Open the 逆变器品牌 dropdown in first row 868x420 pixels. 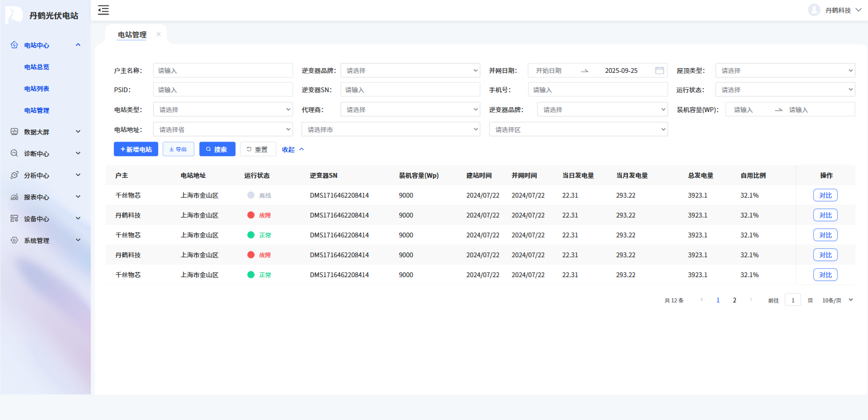pos(410,71)
